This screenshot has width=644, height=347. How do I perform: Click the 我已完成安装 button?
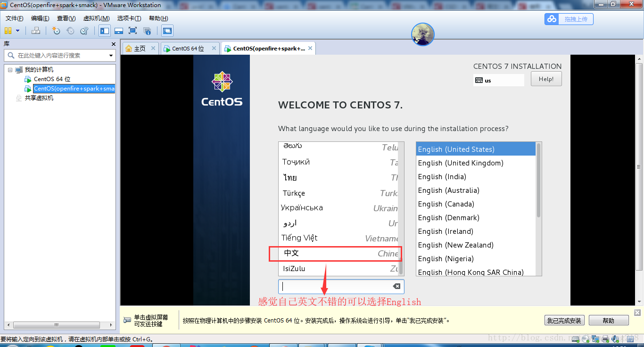tap(564, 321)
